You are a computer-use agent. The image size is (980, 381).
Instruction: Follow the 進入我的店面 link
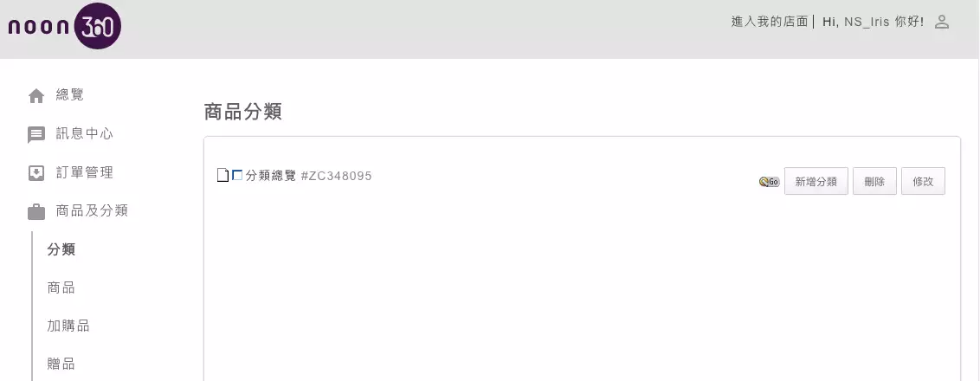(x=770, y=22)
